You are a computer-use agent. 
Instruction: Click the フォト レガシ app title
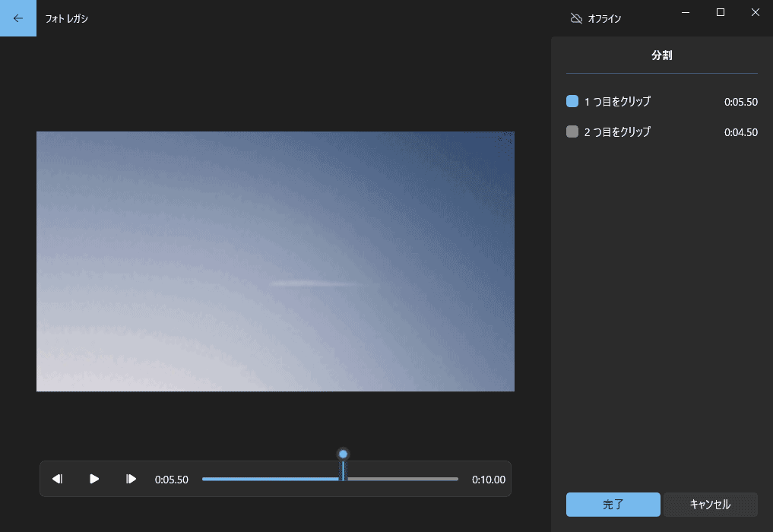[67, 19]
